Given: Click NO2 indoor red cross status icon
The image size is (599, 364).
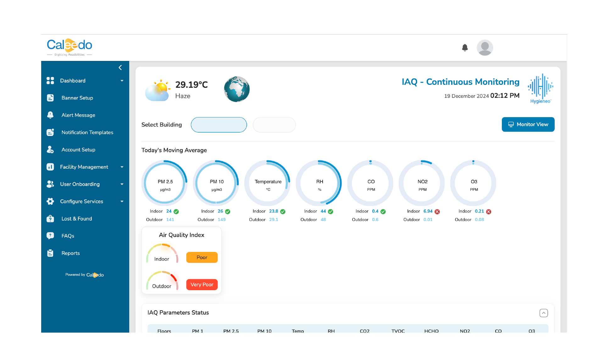Looking at the screenshot, I should 437,212.
